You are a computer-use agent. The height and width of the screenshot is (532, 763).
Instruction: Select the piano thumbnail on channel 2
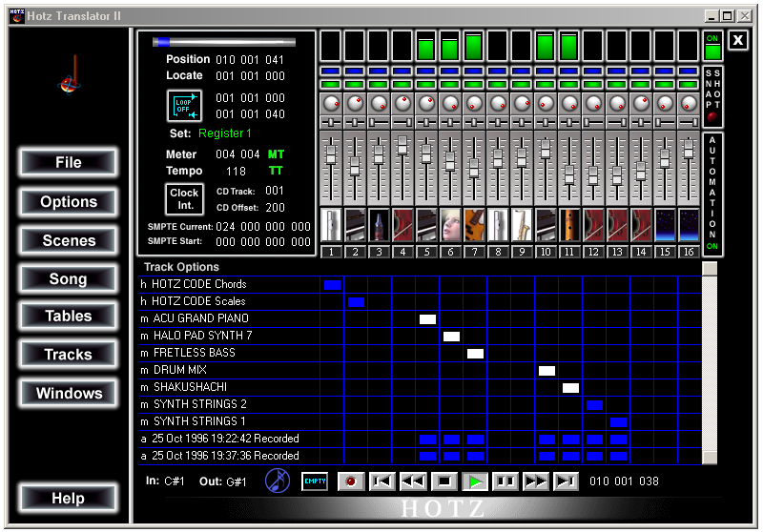tap(355, 225)
